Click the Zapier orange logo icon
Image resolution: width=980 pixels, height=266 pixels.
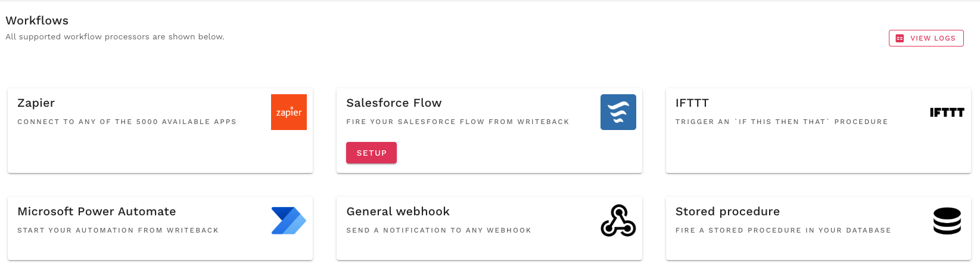(x=289, y=112)
